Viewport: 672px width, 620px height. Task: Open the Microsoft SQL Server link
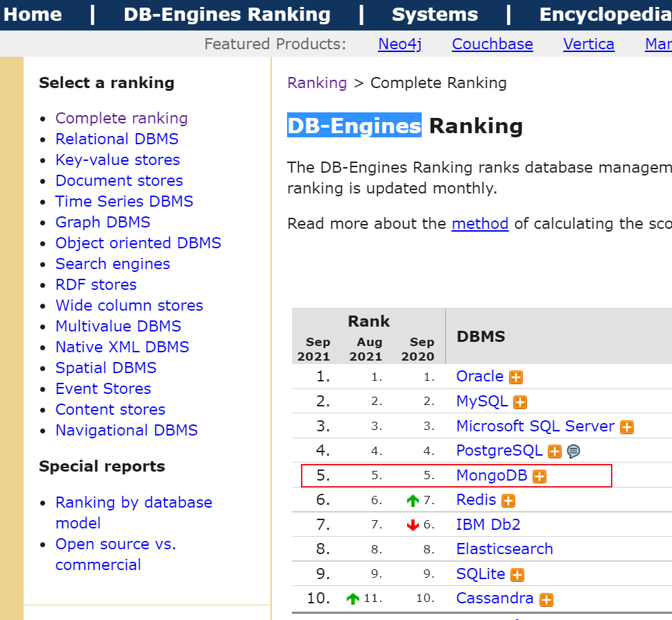[x=535, y=427]
